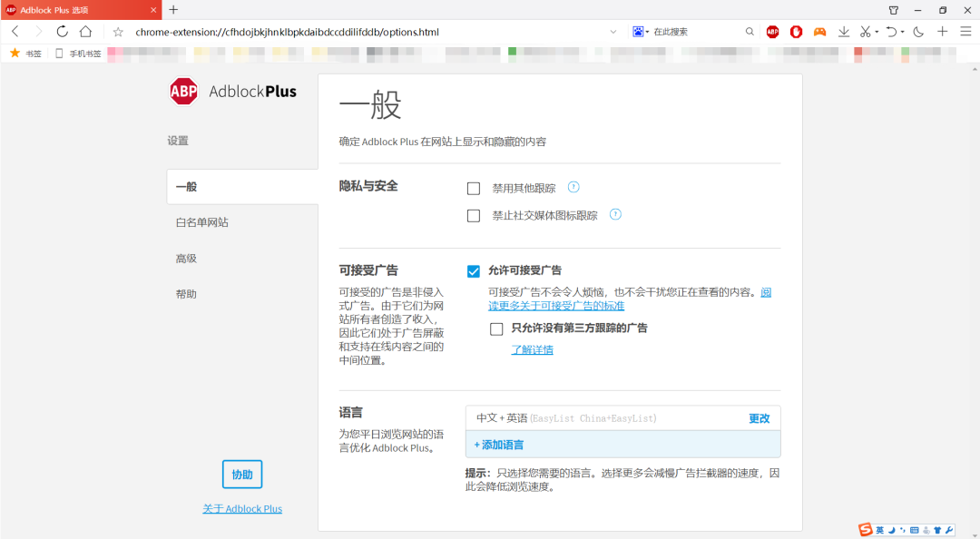Click the Baidu paw search engine icon
Image resolution: width=980 pixels, height=539 pixels.
(x=638, y=31)
